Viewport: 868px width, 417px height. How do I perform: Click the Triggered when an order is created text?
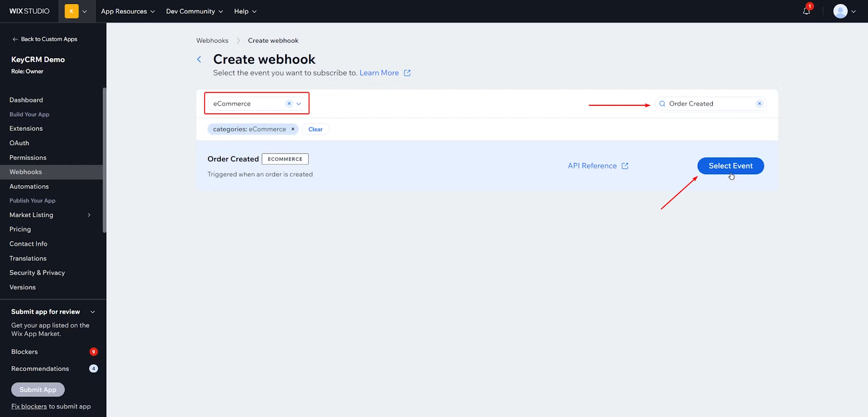coord(260,174)
